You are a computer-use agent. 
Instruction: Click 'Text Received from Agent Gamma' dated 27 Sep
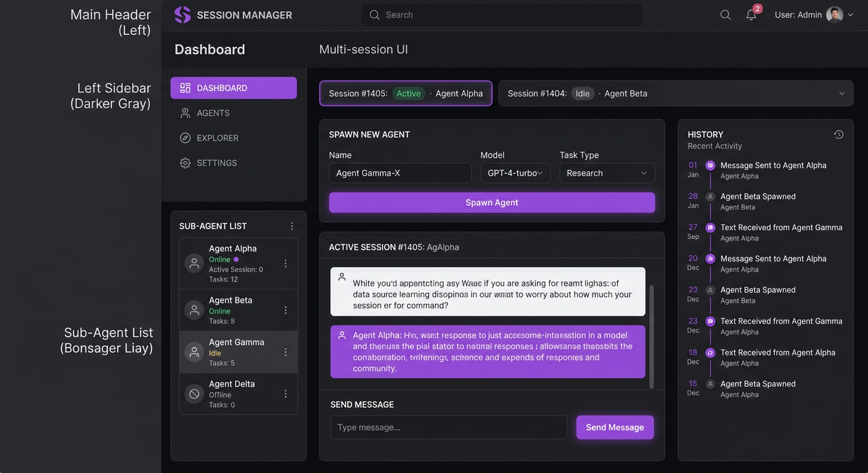(781, 227)
